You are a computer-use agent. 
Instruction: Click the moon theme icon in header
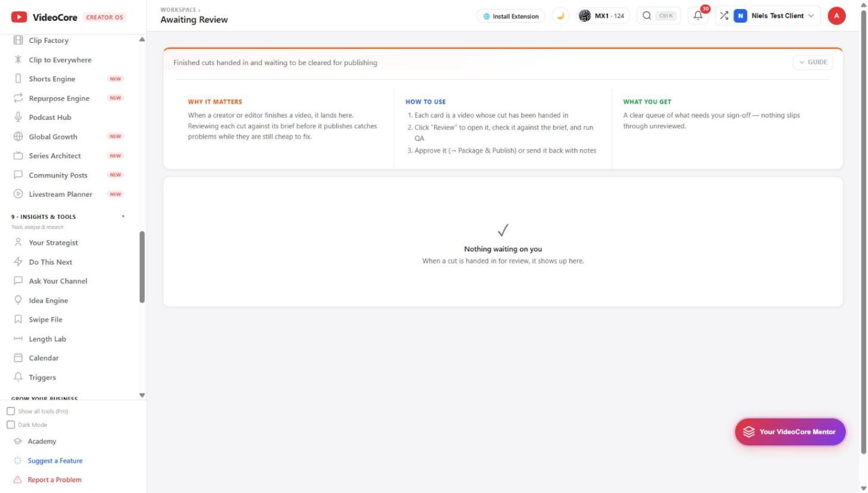click(x=560, y=16)
